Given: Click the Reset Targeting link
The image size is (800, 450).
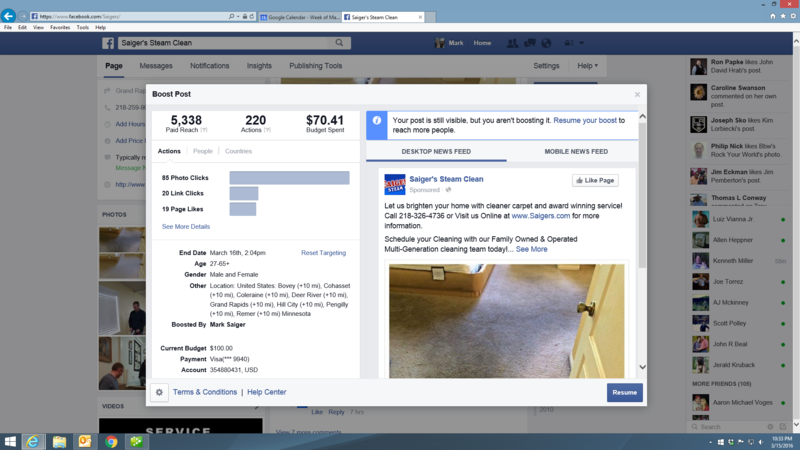Looking at the screenshot, I should [323, 253].
